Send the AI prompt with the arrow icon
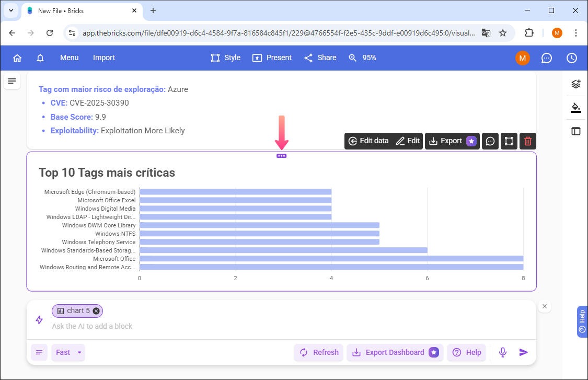 [524, 352]
